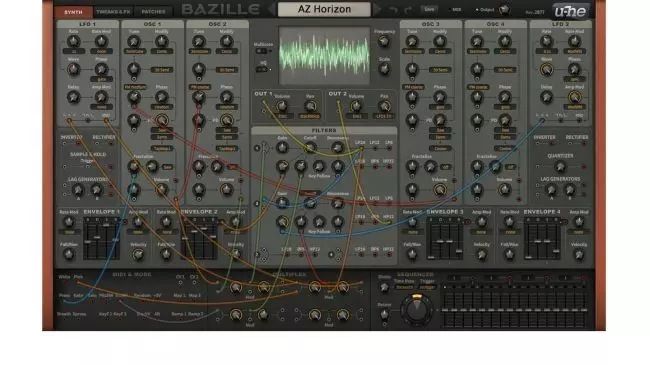The width and height of the screenshot is (650, 365).
Task: Open Out 2 Pan modulation source selector
Action: pyautogui.click(x=384, y=117)
